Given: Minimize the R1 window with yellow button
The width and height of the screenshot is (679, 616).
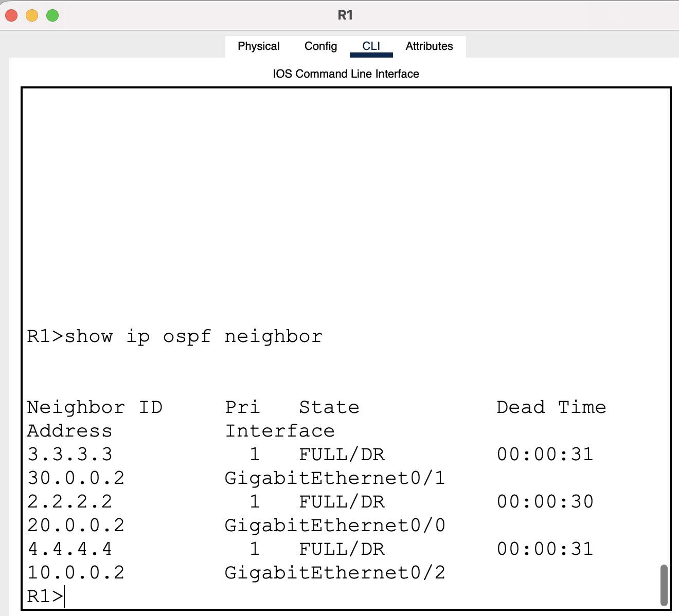Looking at the screenshot, I should tap(32, 15).
